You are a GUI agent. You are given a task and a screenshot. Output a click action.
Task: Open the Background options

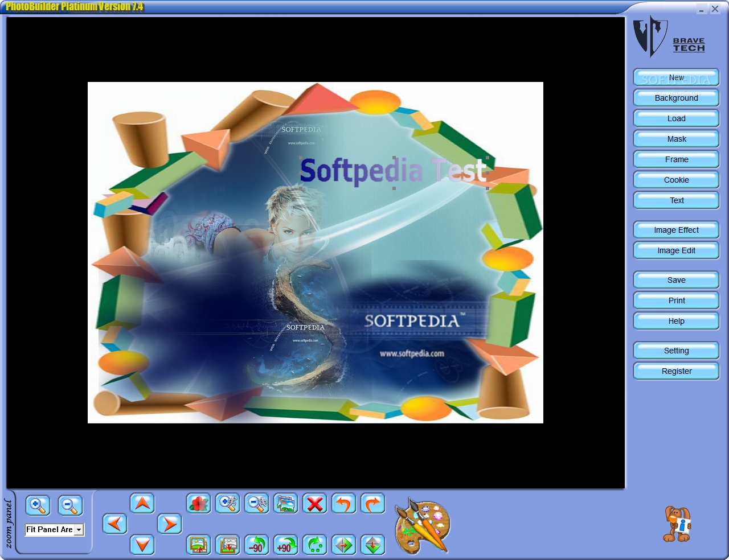click(x=677, y=98)
